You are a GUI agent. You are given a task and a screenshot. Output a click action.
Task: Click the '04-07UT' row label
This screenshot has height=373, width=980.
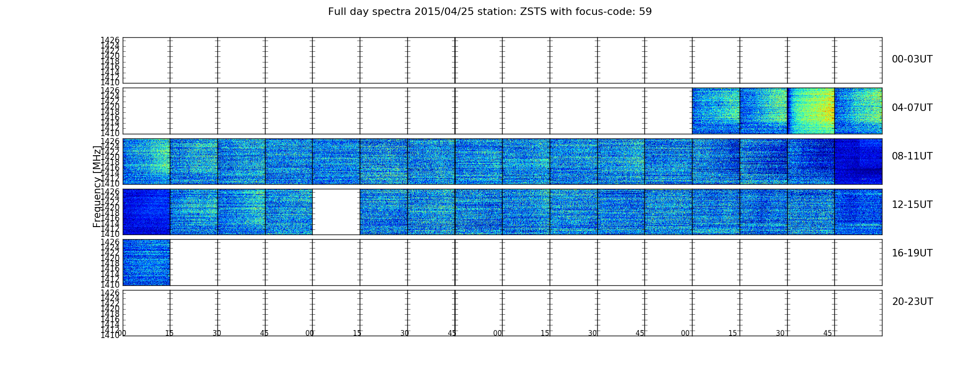pos(912,108)
